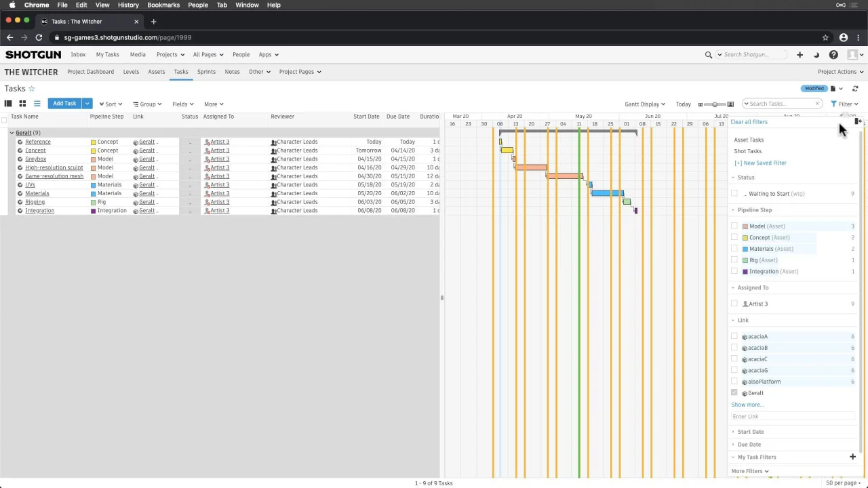Image resolution: width=868 pixels, height=488 pixels.
Task: Switch to the thumbnail grid view icon
Action: click(22, 104)
